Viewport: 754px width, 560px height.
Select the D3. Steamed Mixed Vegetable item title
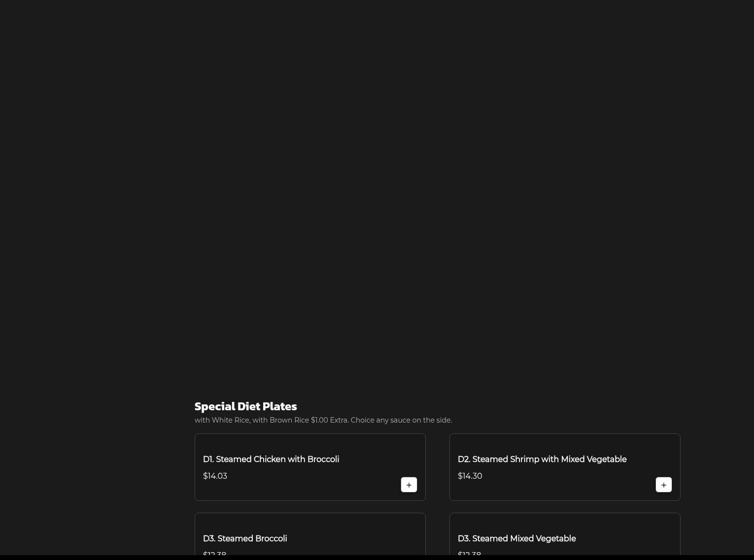click(516, 538)
